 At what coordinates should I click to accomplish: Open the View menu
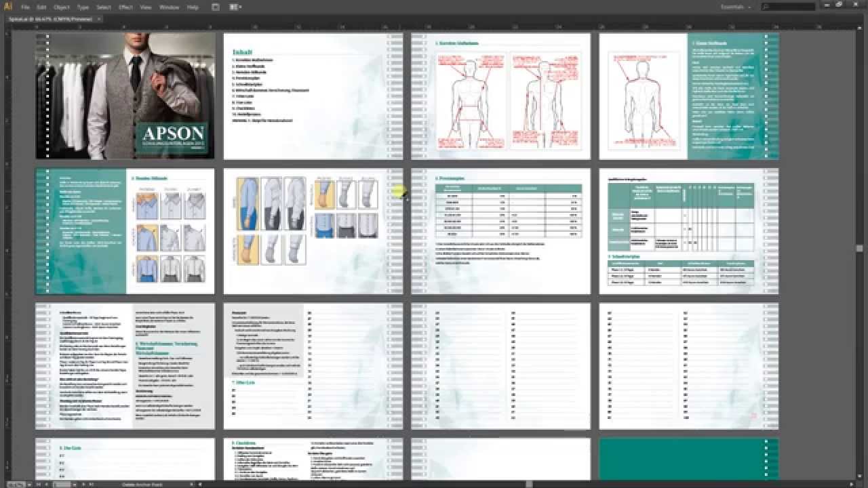[146, 7]
